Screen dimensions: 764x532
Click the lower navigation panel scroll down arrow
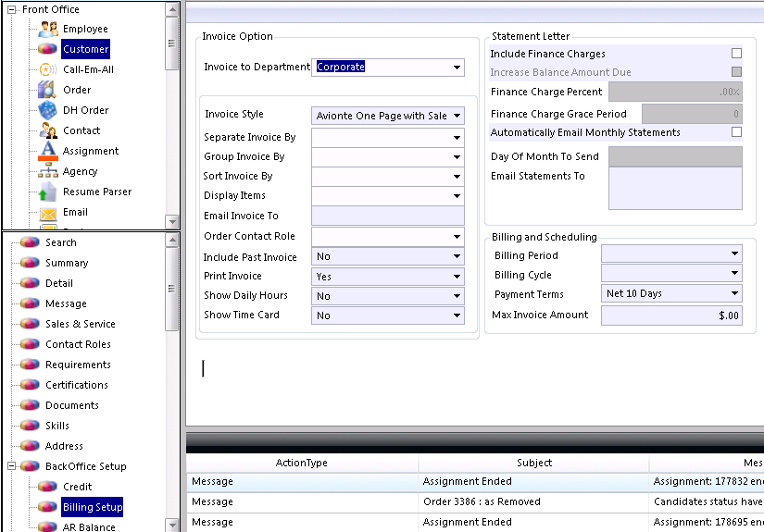[x=172, y=526]
